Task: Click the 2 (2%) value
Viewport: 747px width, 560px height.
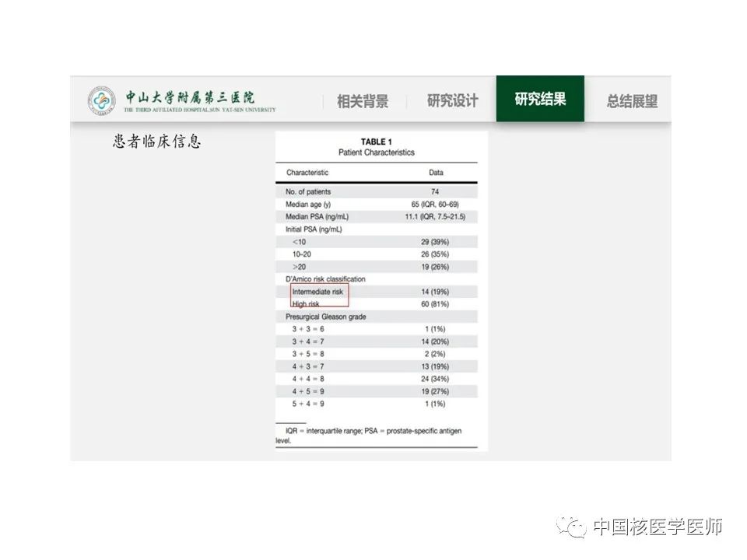Action: pos(435,354)
